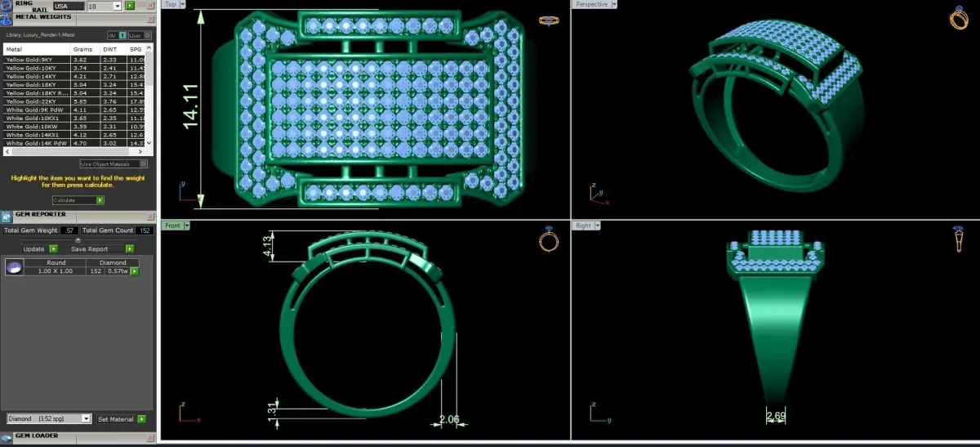Click the USA ring standard field
The height and width of the screenshot is (447, 980).
click(69, 6)
